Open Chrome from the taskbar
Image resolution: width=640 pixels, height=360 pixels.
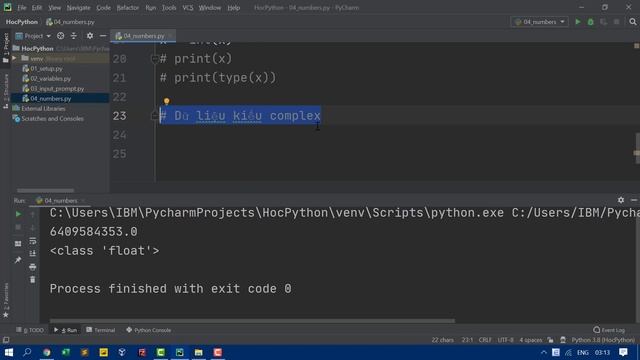47,352
